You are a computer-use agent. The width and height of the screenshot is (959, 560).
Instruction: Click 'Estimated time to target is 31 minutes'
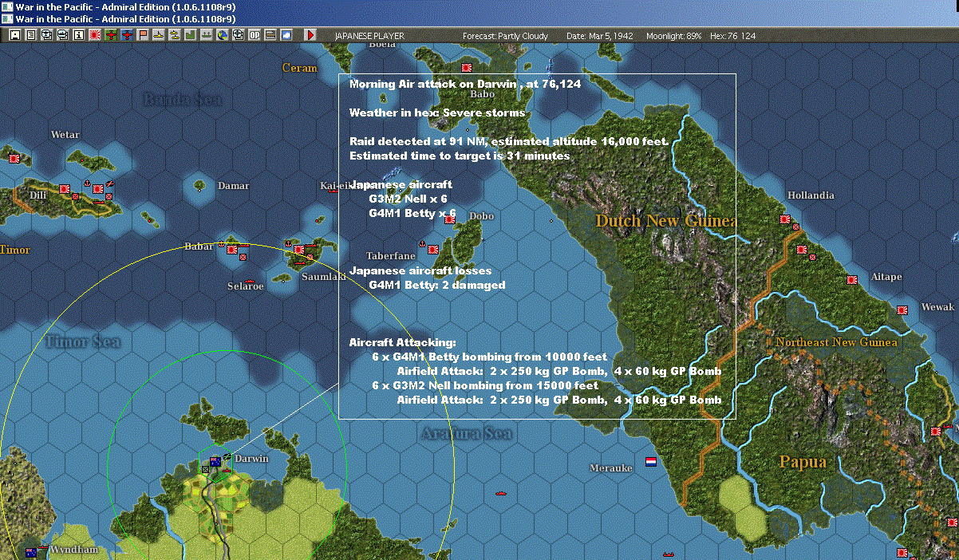point(460,156)
